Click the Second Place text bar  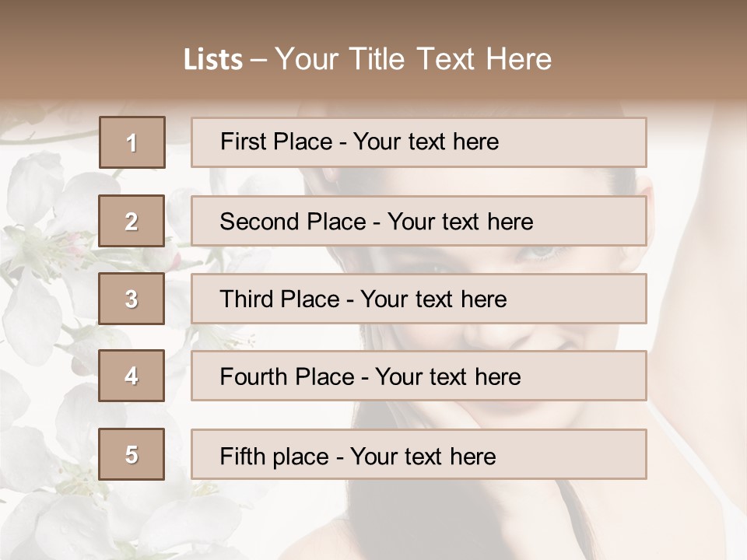tap(419, 221)
